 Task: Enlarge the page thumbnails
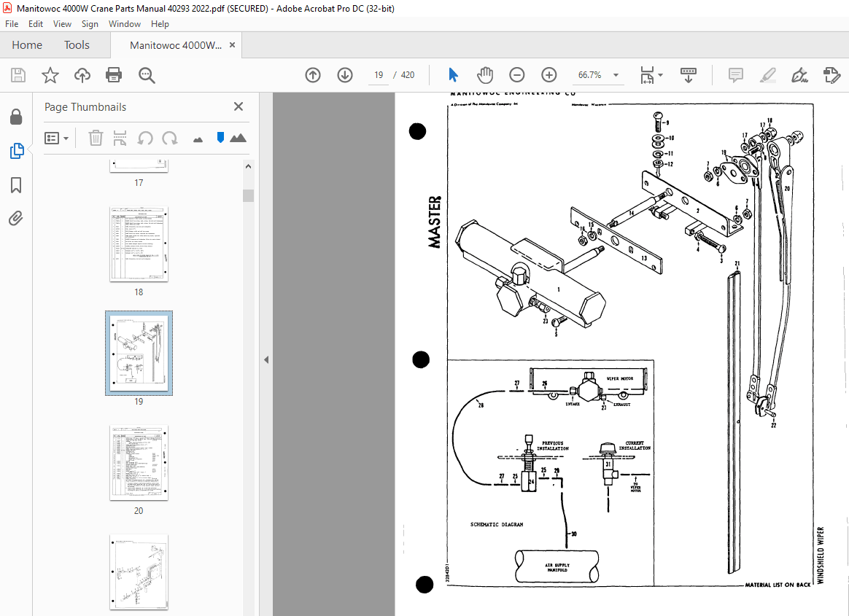click(x=239, y=138)
